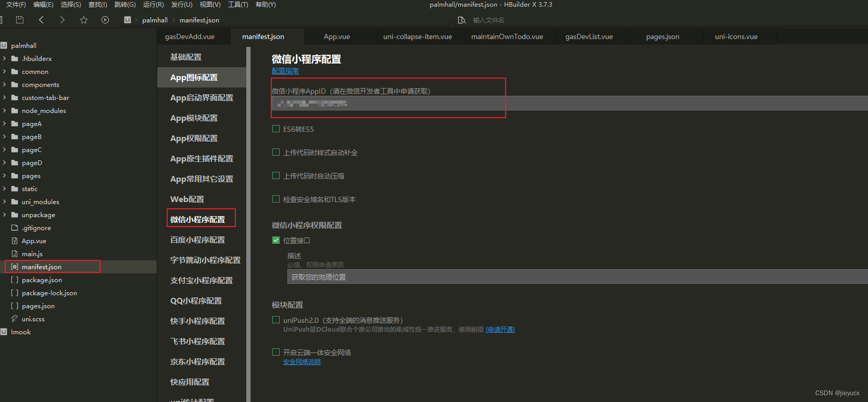Screen dimensions: 868x402
Task: Click the palmhall project root icon
Action: (4, 45)
